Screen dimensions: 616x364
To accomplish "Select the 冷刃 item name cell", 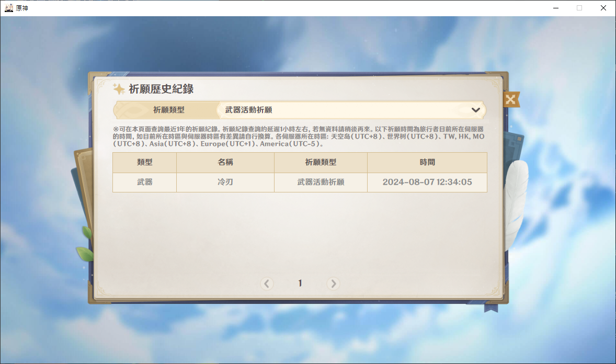I will pos(225,183).
